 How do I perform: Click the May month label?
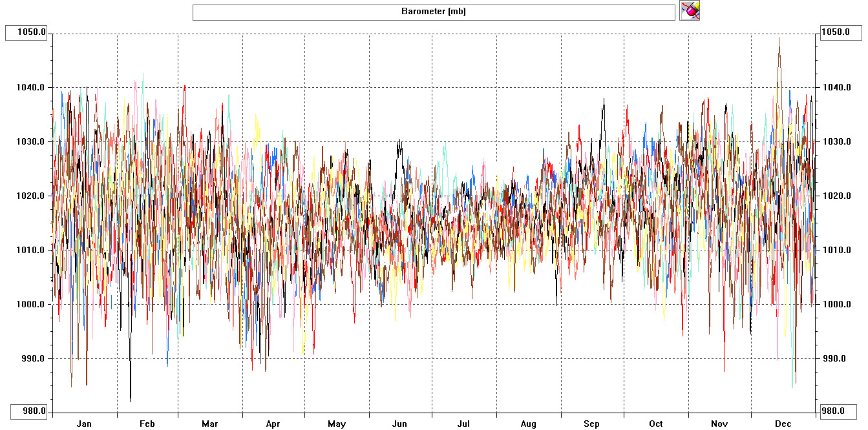(337, 424)
